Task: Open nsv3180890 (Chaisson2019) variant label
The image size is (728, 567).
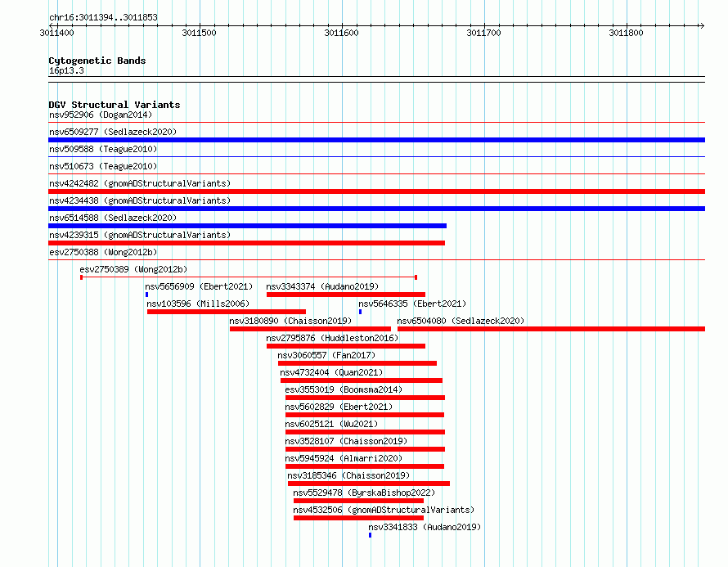Action: click(290, 321)
